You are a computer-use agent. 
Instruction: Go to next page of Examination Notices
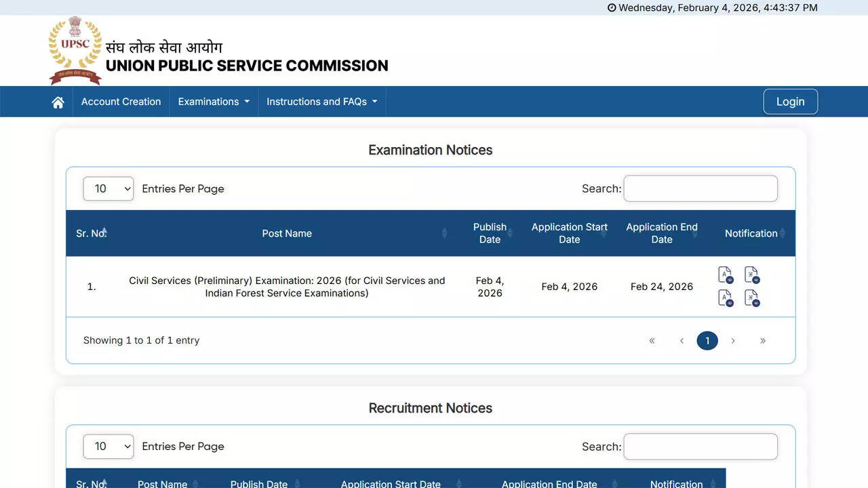[733, 340]
